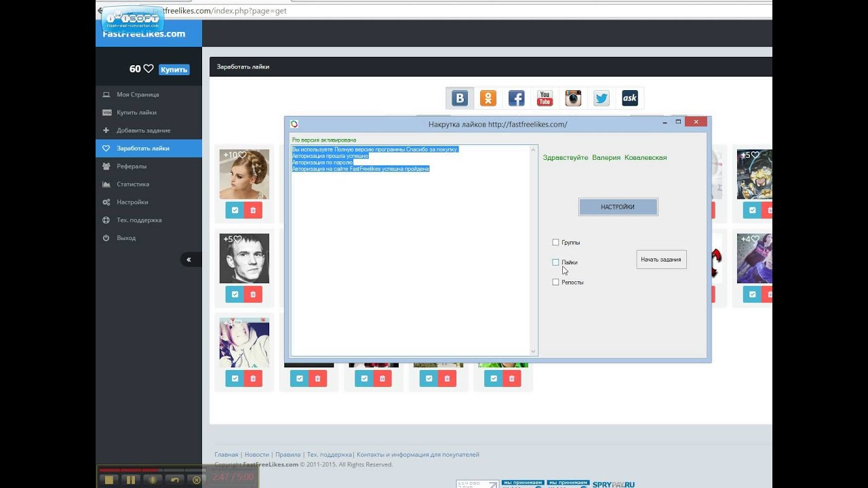
Task: Follow the footer Главная link
Action: tap(226, 455)
